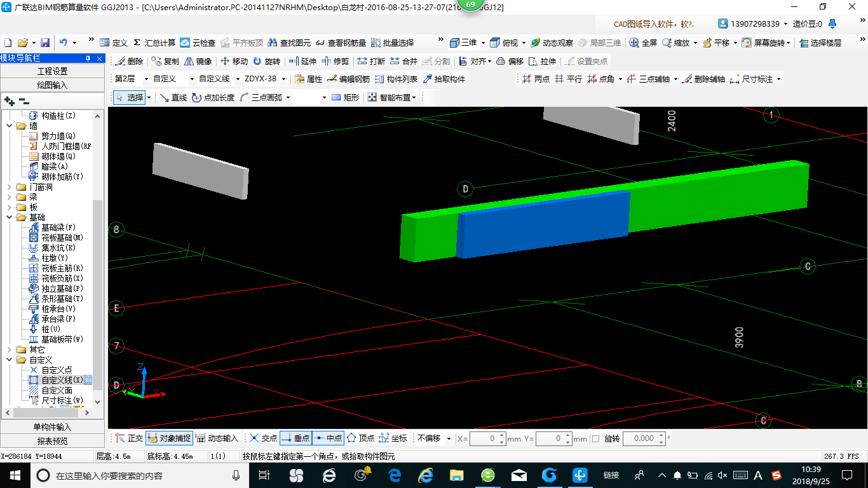Viewport: 868px width, 488px height.
Task: Click the 选择 select mode button
Action: click(130, 97)
